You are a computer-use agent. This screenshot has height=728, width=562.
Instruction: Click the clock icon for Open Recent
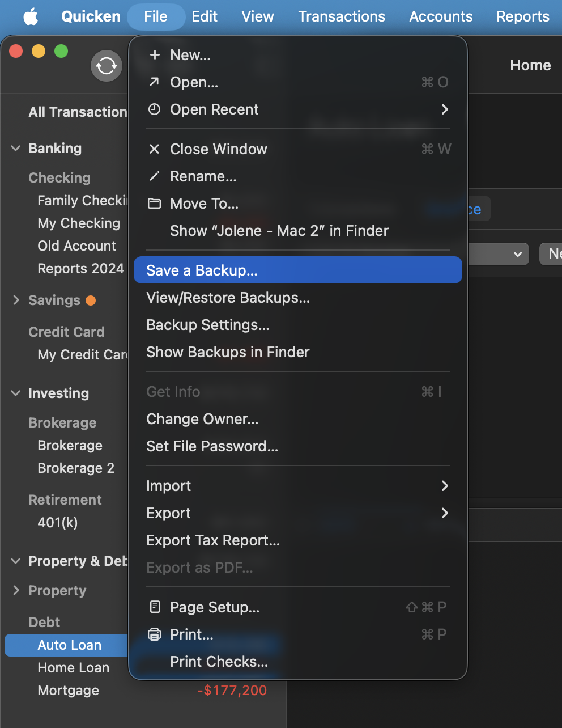click(154, 109)
